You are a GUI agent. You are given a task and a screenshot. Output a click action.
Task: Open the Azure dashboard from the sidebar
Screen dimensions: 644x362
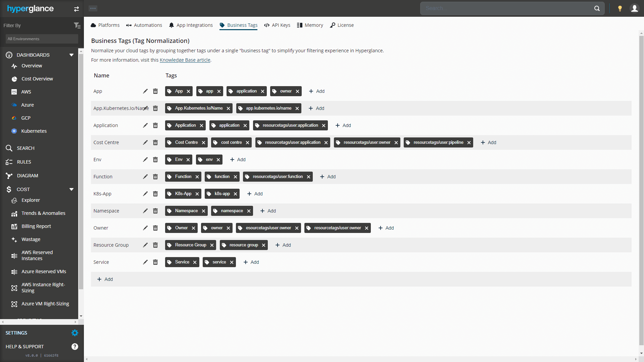[14, 105]
